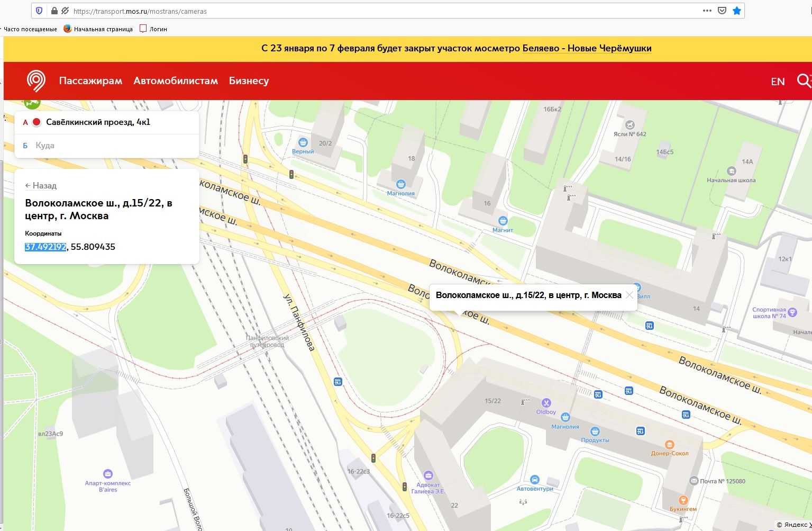Open the Букингем bar marker
This screenshot has width=812, height=531.
683,500
